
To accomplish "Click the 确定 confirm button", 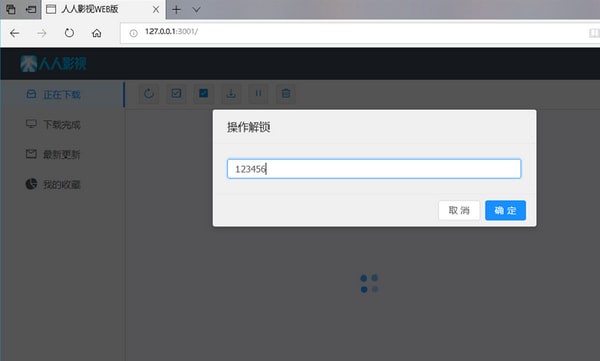I will pos(505,210).
